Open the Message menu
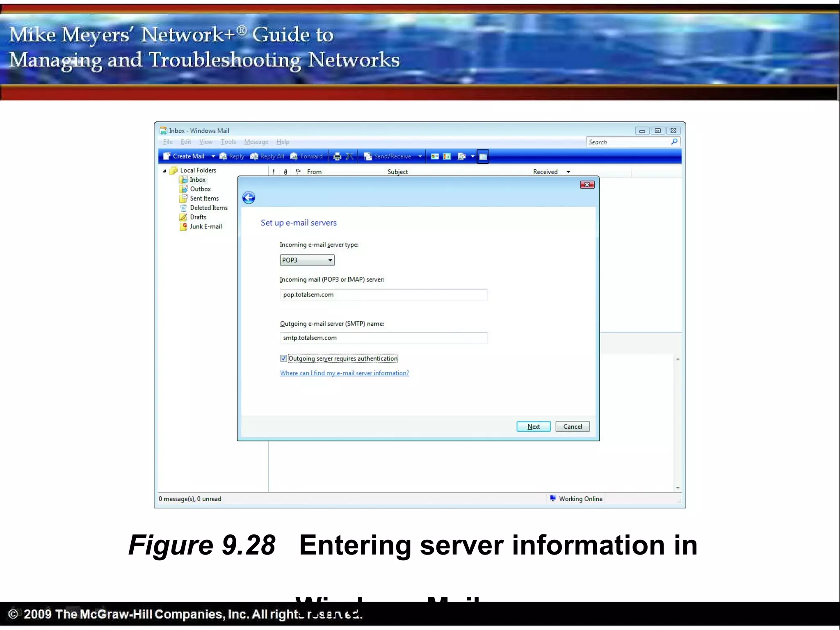This screenshot has height=630, width=840. tap(256, 142)
